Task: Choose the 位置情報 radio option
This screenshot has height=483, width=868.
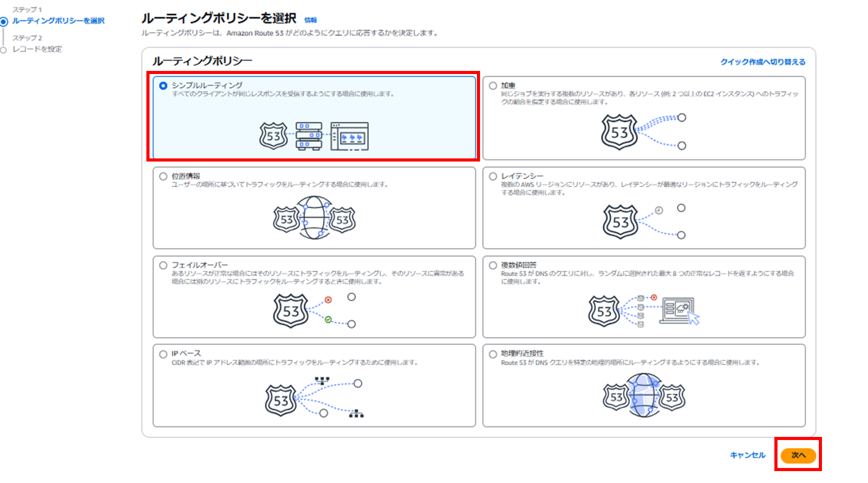Action: point(163,176)
